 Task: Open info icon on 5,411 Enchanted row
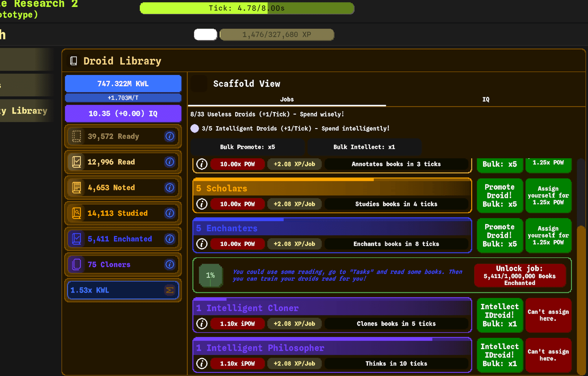click(x=169, y=239)
